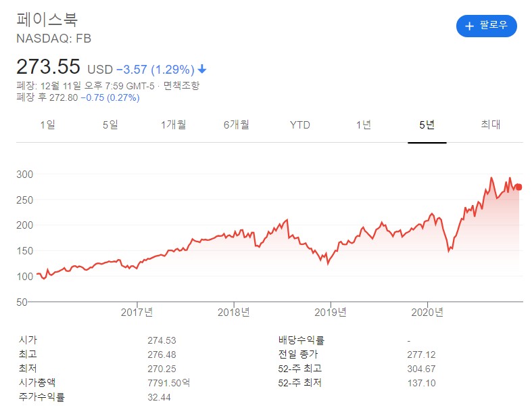This screenshot has width=532, height=410.
Task: Click the 273.55 stock price
Action: (48, 66)
